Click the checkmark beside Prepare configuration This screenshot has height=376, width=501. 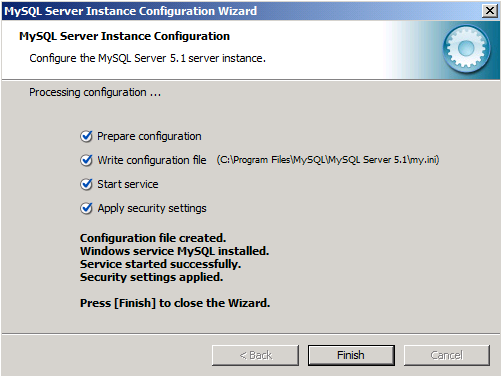click(x=86, y=136)
